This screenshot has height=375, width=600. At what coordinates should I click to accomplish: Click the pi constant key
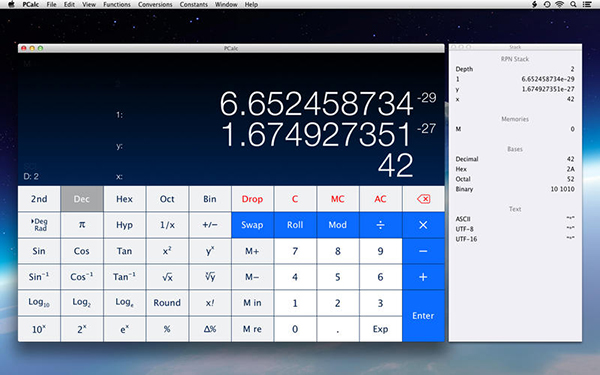[82, 225]
